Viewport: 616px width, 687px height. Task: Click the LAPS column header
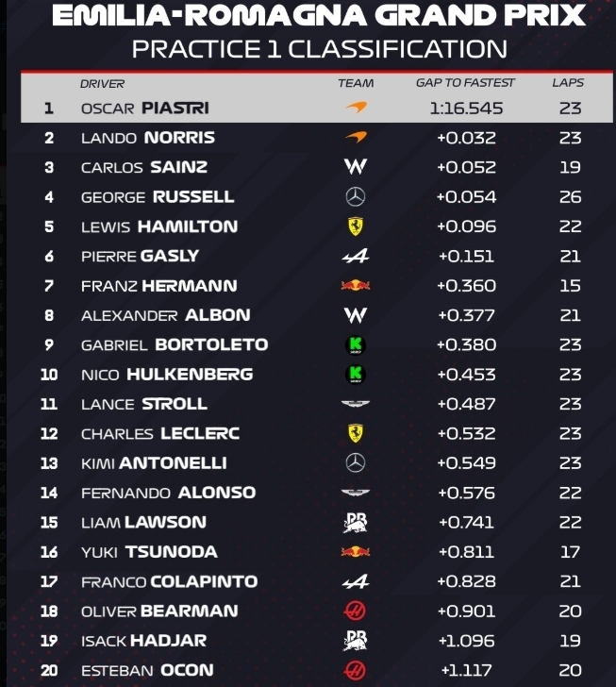pyautogui.click(x=569, y=84)
